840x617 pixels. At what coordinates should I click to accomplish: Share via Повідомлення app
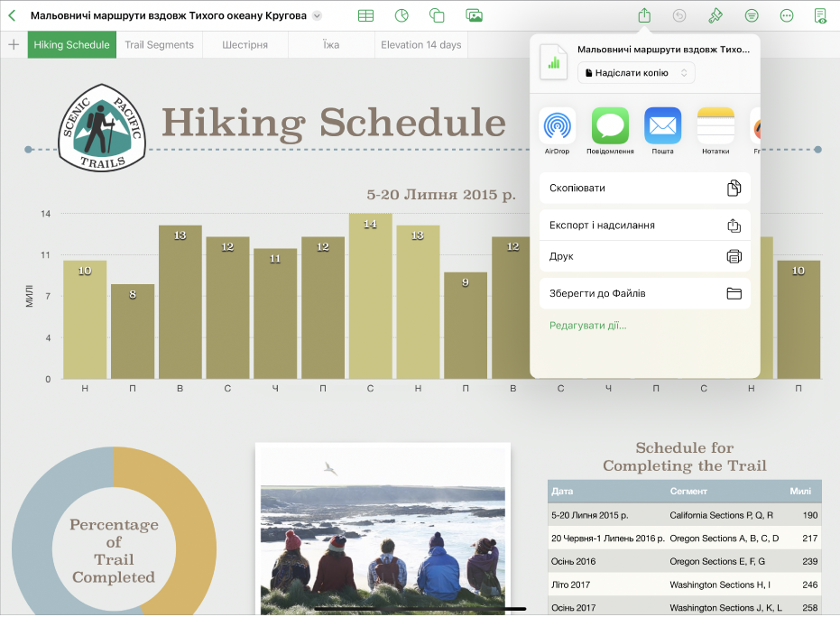click(x=610, y=130)
